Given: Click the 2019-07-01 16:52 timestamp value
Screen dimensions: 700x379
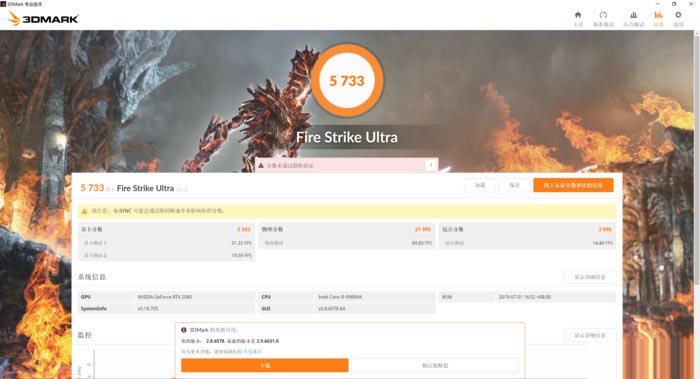Looking at the screenshot, I should [525, 297].
